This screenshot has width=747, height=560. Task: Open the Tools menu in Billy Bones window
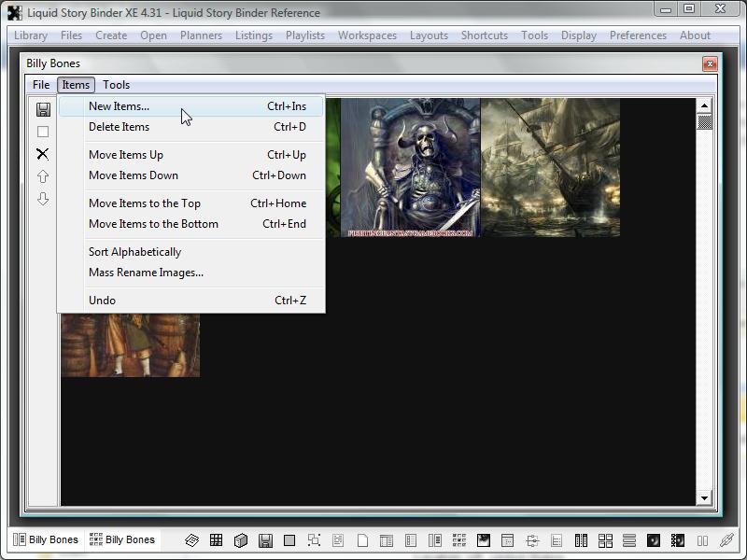point(117,85)
